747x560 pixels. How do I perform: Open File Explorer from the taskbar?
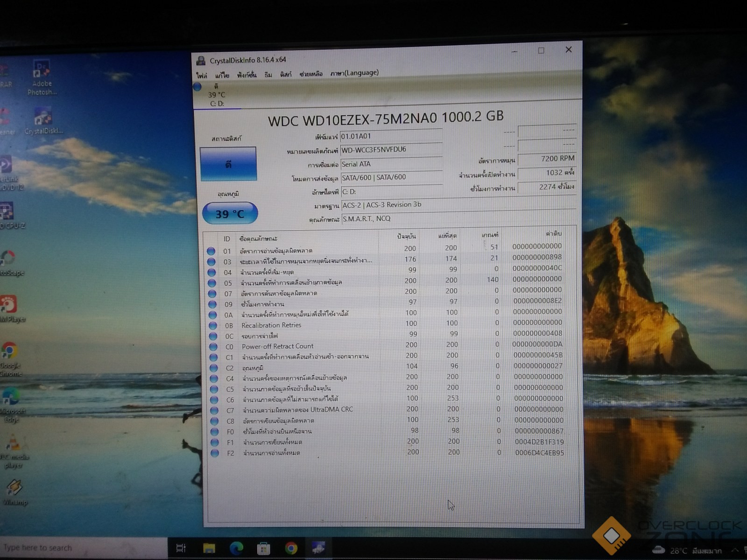point(209,548)
